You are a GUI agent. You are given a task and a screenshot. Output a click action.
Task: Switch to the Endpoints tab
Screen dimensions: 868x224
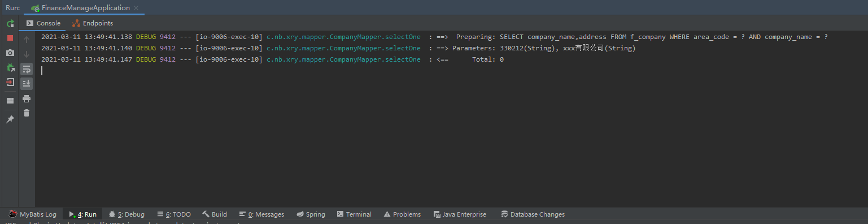tap(93, 23)
